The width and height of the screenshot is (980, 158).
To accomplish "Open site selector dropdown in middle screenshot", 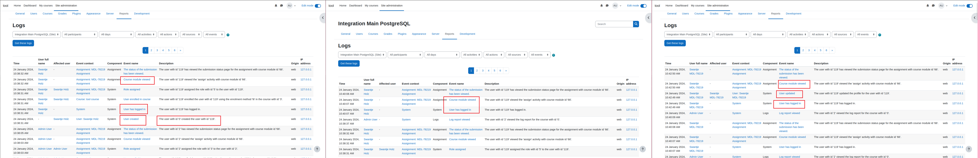I will tap(362, 55).
